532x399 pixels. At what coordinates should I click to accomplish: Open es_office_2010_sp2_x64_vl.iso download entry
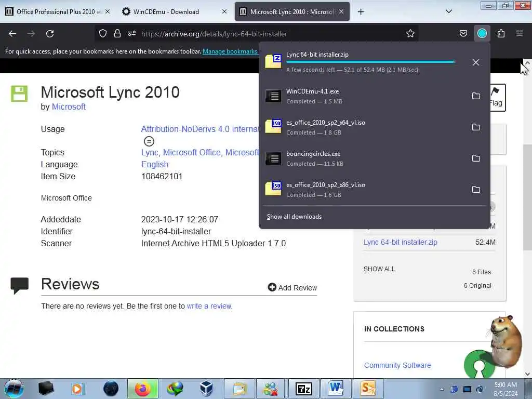[363, 127]
